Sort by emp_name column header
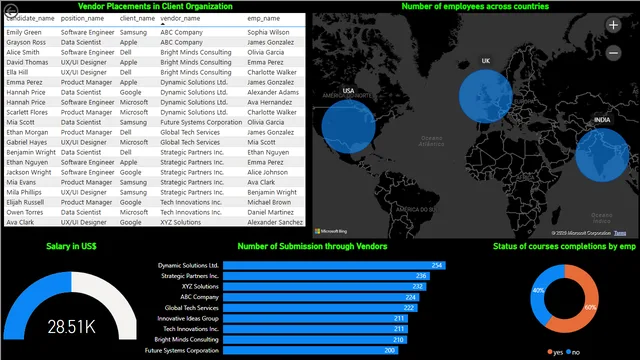Viewport: 640px width, 360px height. pos(263,18)
